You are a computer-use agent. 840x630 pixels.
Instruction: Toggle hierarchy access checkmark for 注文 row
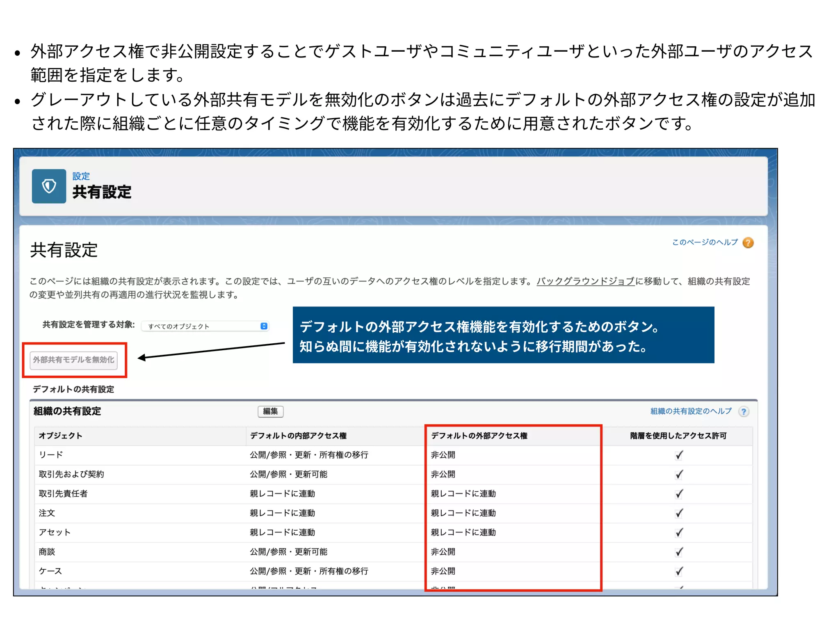click(x=679, y=513)
